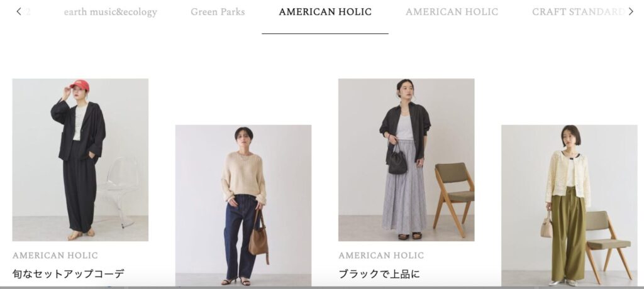Open the beige knit and jeans outfit photo
The height and width of the screenshot is (289, 644).
point(243,205)
